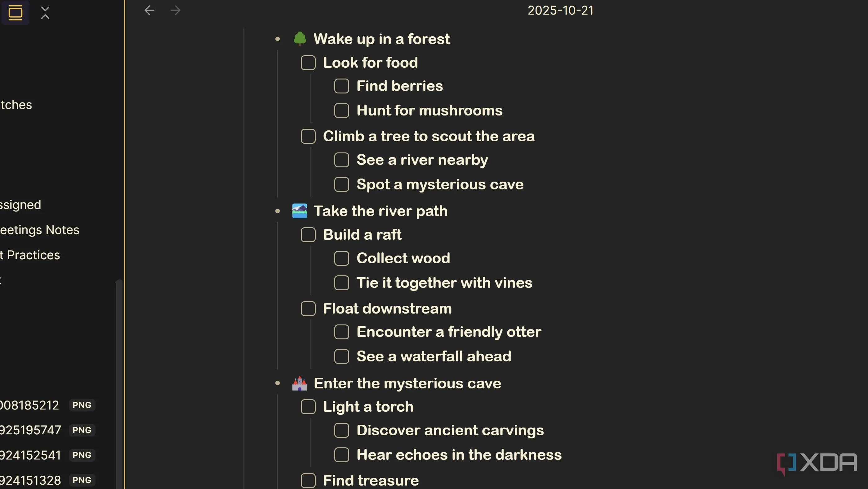Toggle the Encounter a friendly otter checkbox
Image resolution: width=868 pixels, height=489 pixels.
(x=341, y=332)
